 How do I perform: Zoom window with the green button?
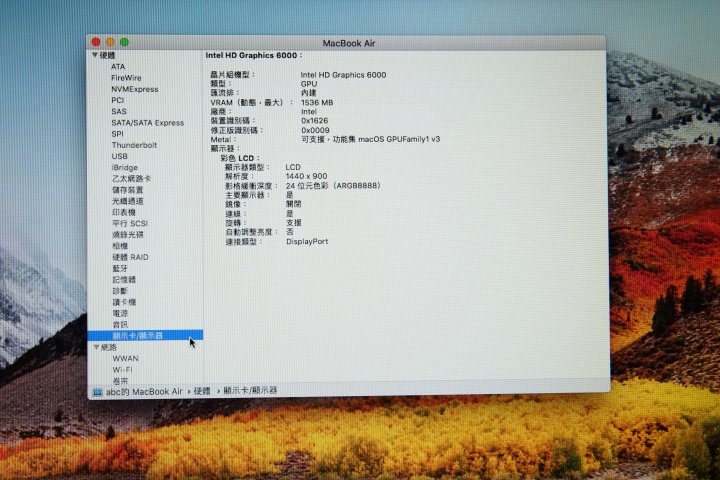pyautogui.click(x=124, y=42)
